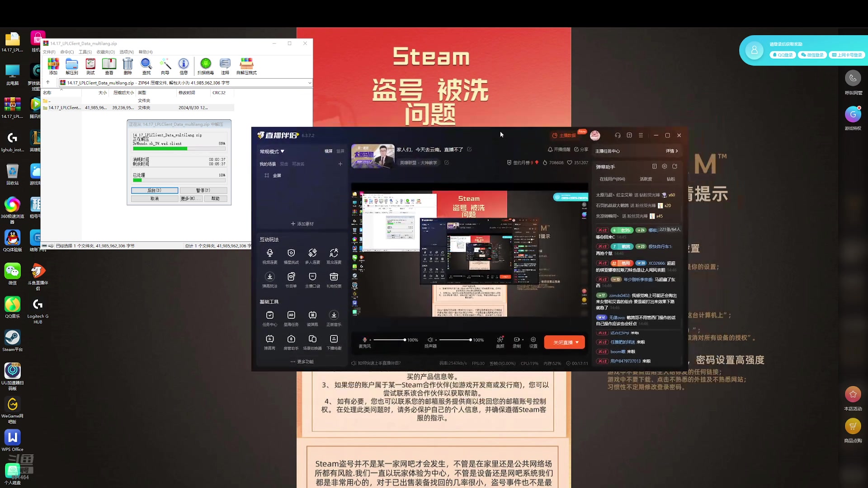Screen dimensions: 868x488
Task: Open Steam平台 desktop shortcut
Action: click(x=12, y=340)
